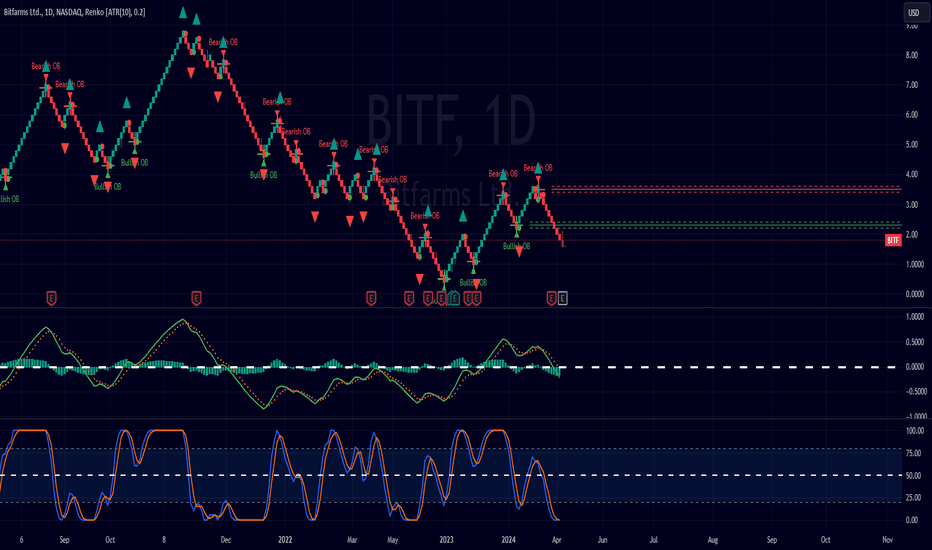This screenshot has height=550, width=932.
Task: Click the 4.00 price axis label
Action: [912, 174]
